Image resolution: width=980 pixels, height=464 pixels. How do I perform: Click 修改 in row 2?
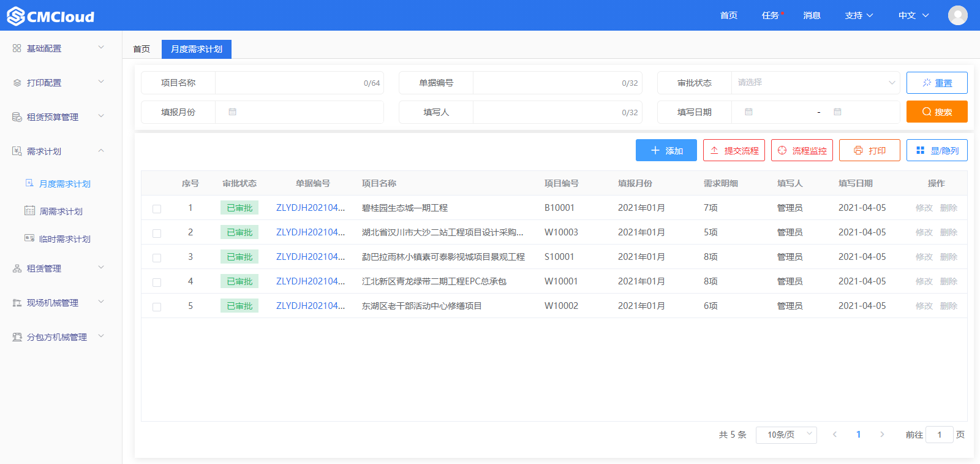click(924, 232)
